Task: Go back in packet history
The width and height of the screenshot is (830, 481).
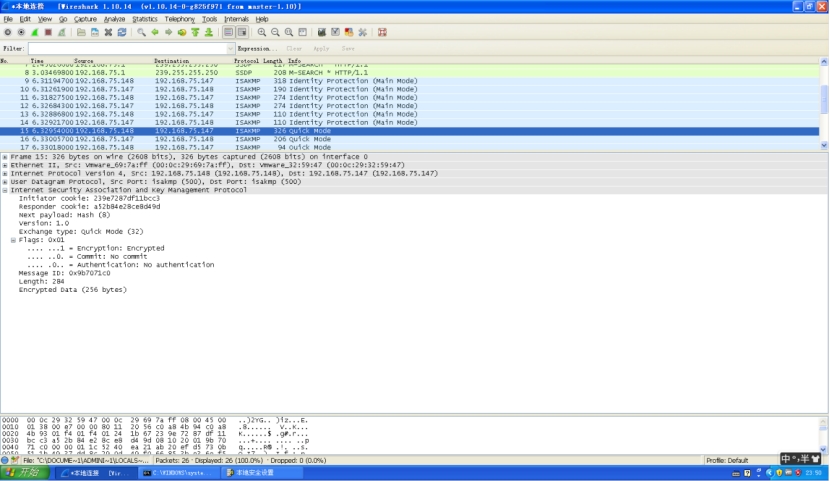Action: (155, 32)
